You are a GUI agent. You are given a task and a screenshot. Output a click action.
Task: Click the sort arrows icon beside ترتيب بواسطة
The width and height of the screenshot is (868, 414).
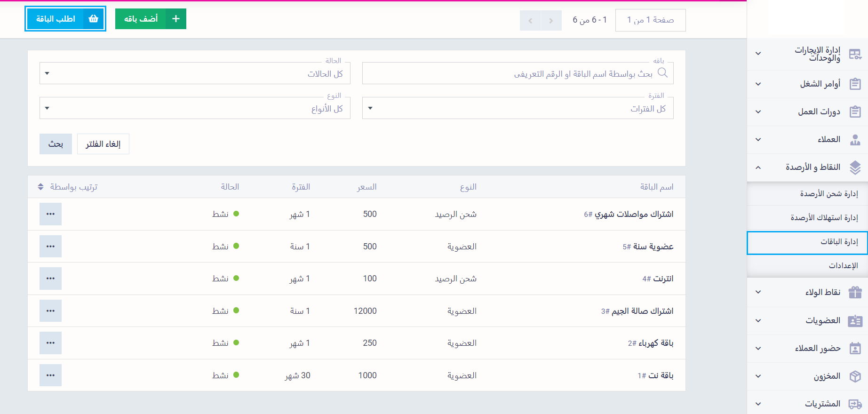pos(41,187)
